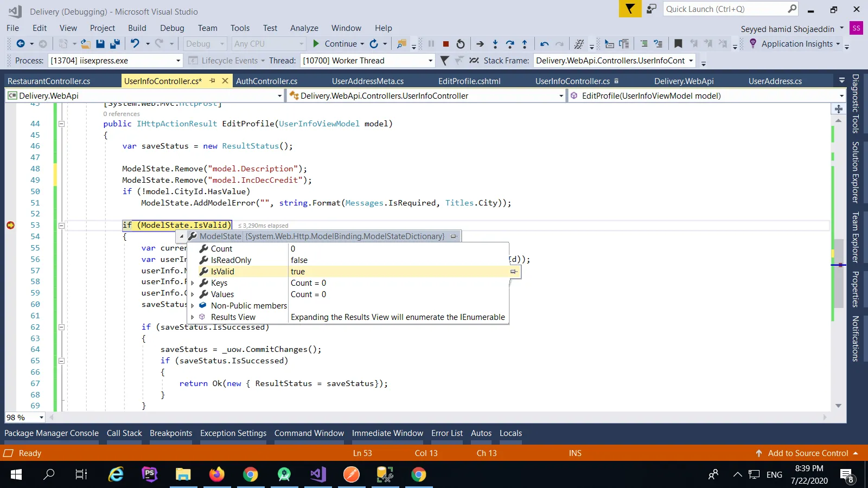Open the Process dropdown showing iisexpress.exe

pyautogui.click(x=178, y=61)
